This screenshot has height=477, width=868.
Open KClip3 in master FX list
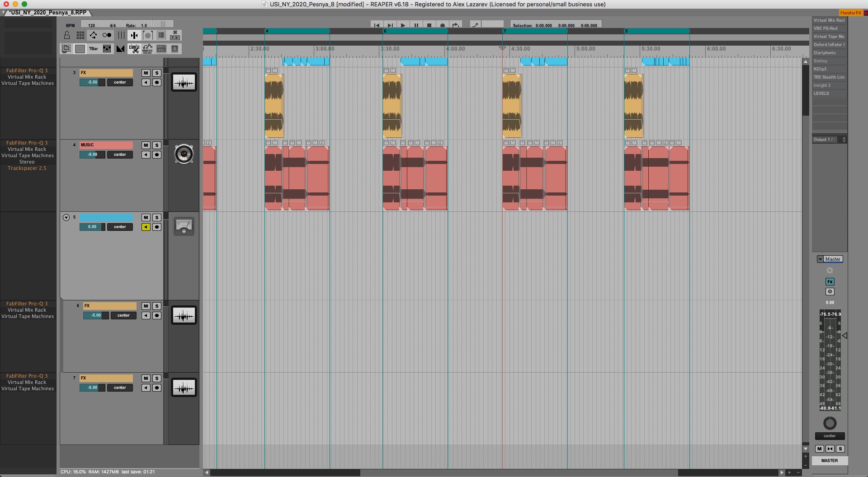tap(829, 69)
